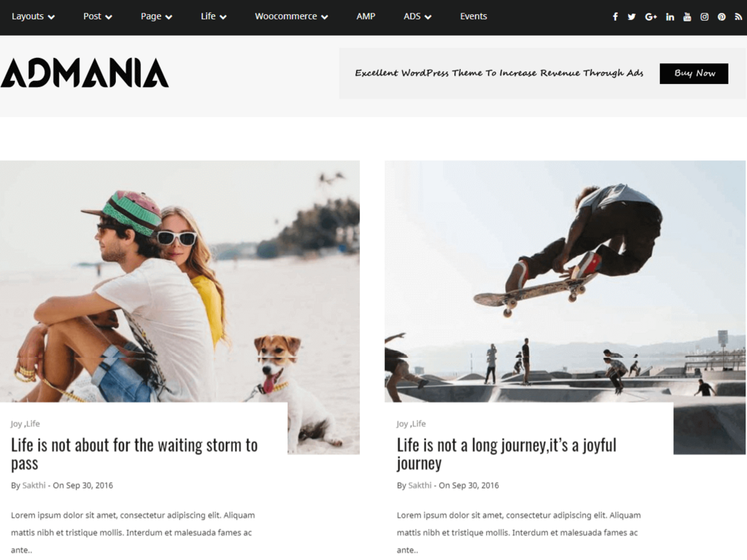747x560 pixels.
Task: Expand the Woocommerce dropdown menu
Action: pyautogui.click(x=291, y=16)
